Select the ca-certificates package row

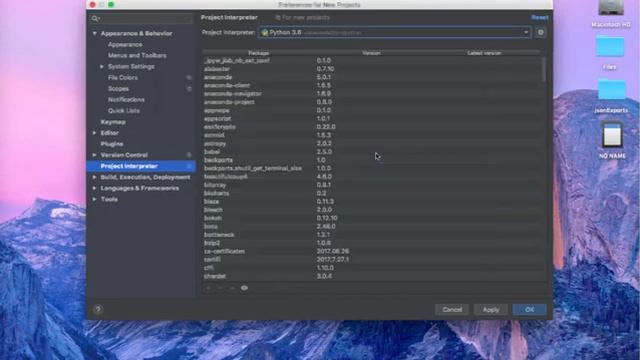[x=371, y=251]
